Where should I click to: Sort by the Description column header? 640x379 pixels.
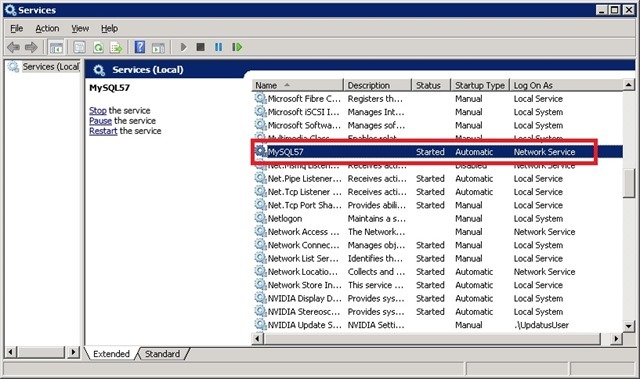click(378, 85)
